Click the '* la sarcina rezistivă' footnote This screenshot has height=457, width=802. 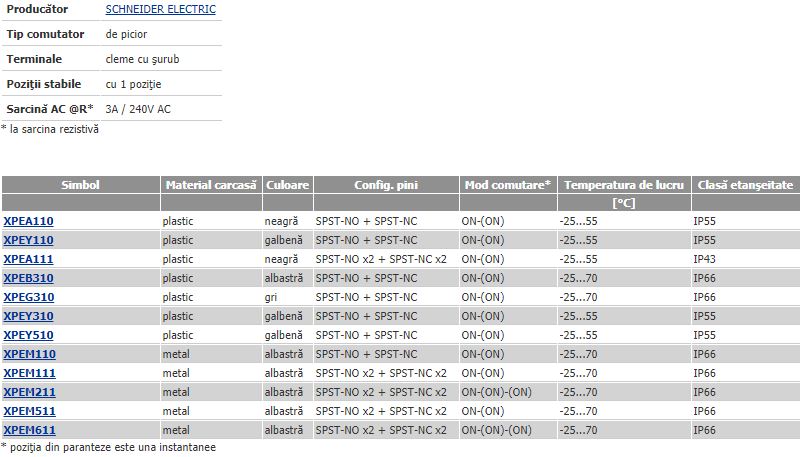(50, 129)
